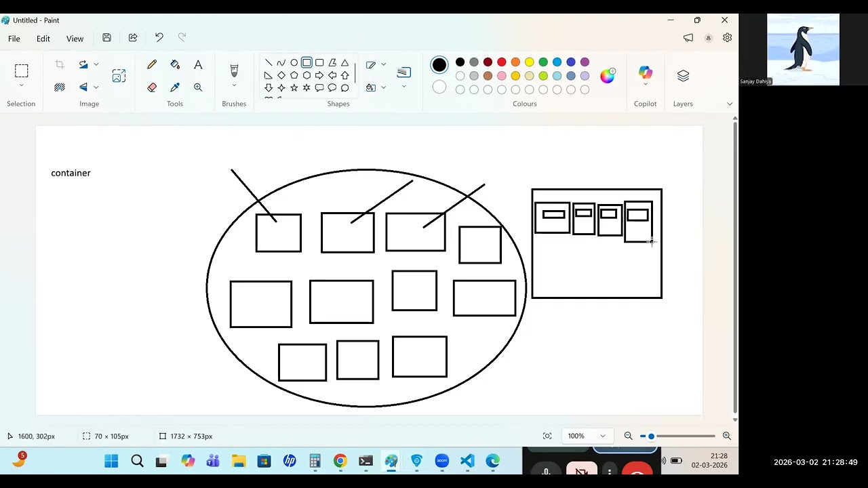
Task: Open the View menu
Action: [75, 39]
